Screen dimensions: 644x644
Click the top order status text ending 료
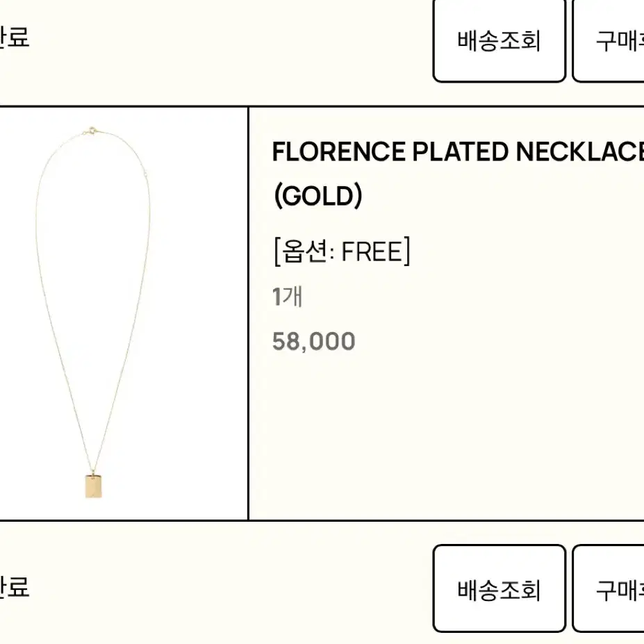coord(15,37)
